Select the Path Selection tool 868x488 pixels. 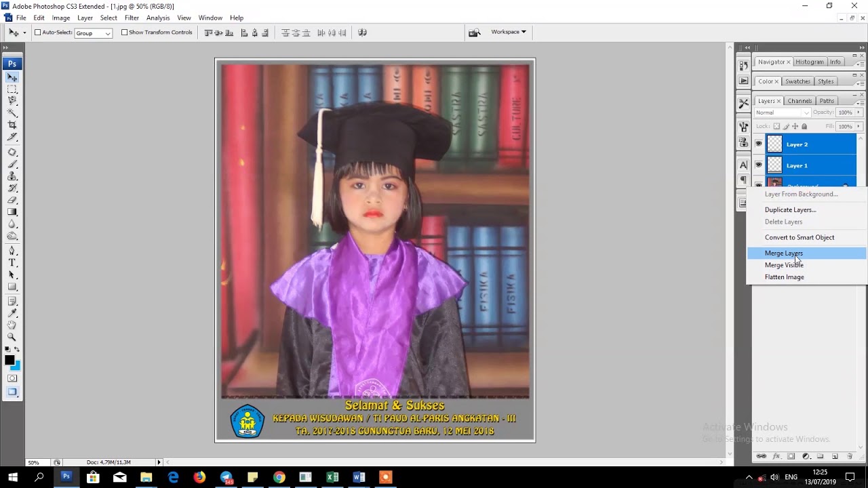pos(12,274)
